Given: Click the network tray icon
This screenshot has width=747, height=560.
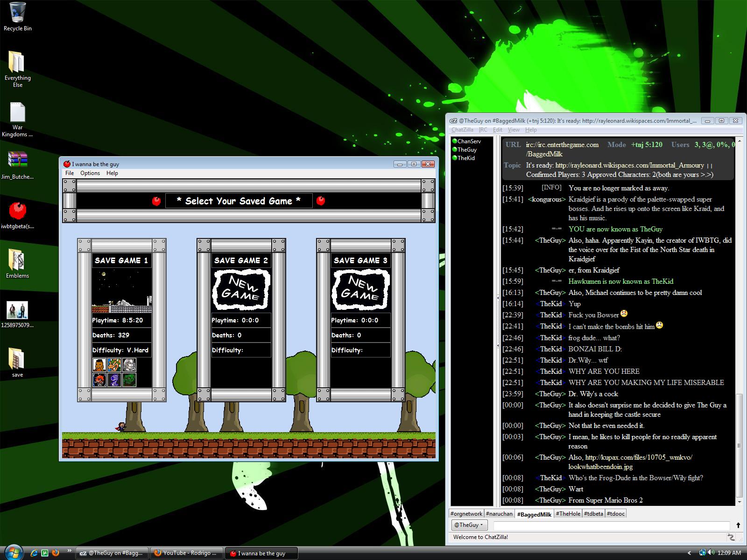Looking at the screenshot, I should (x=702, y=553).
